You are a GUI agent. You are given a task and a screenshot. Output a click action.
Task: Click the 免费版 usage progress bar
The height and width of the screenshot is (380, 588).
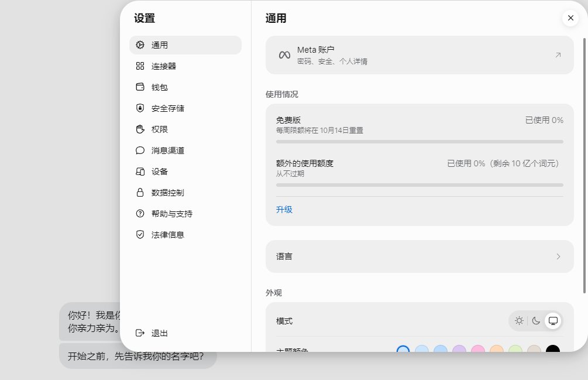[x=419, y=142]
